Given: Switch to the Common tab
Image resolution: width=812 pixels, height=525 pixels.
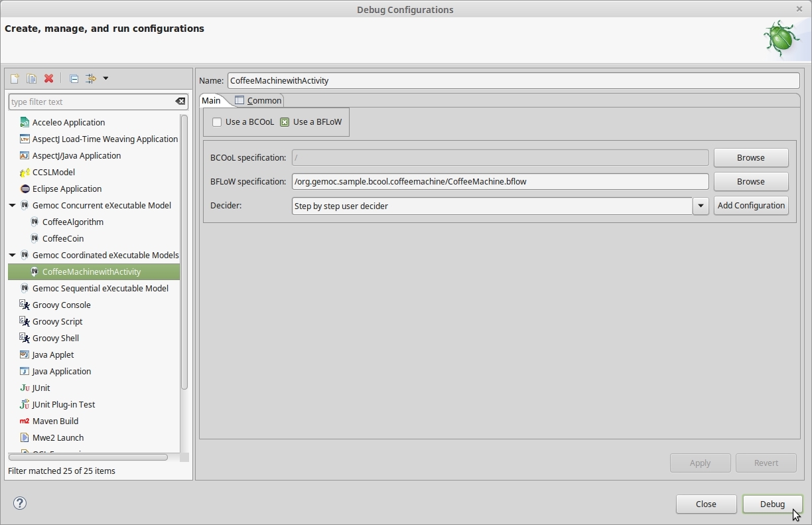Looking at the screenshot, I should point(259,100).
